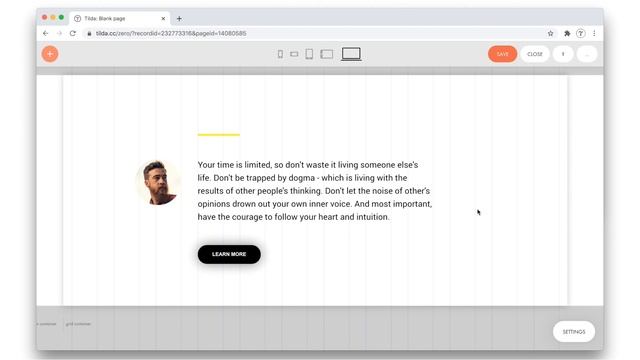Screen dimensions: 640x360
Task: Select the desktop laptop screen view
Action: (351, 54)
